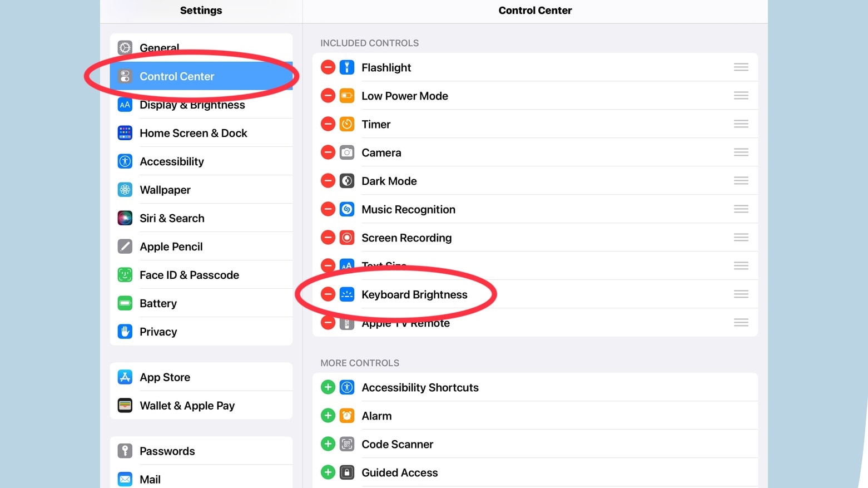Add Accessibility Shortcuts with plus button
Image resolution: width=868 pixels, height=488 pixels.
(x=328, y=387)
